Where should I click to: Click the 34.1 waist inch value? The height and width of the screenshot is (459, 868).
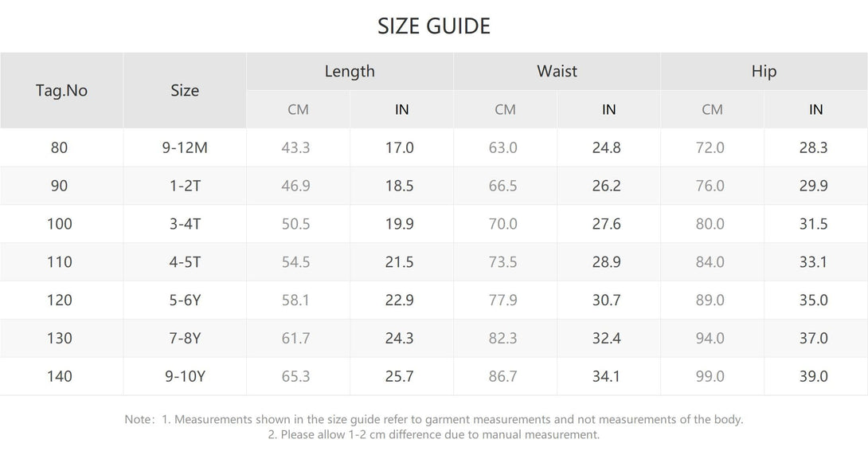(x=606, y=376)
